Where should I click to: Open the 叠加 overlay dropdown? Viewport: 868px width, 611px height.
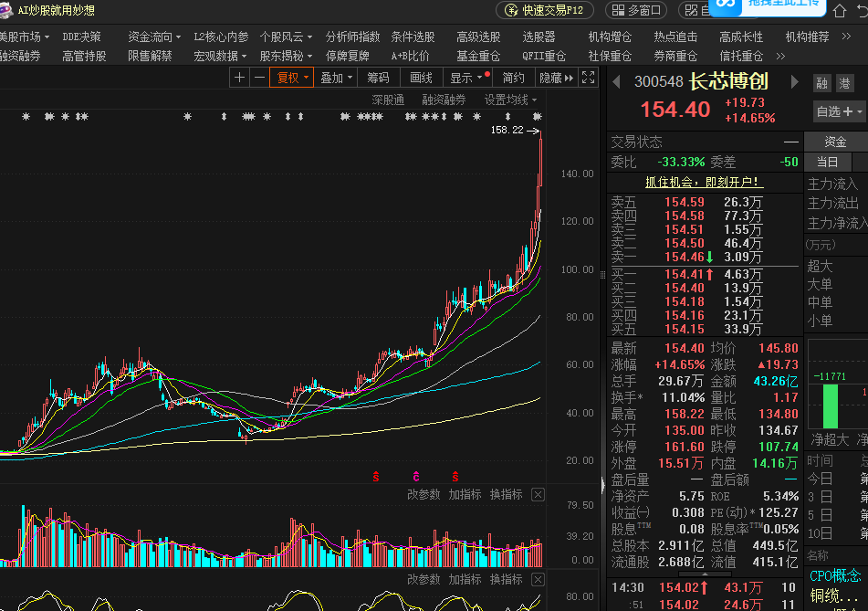[336, 78]
